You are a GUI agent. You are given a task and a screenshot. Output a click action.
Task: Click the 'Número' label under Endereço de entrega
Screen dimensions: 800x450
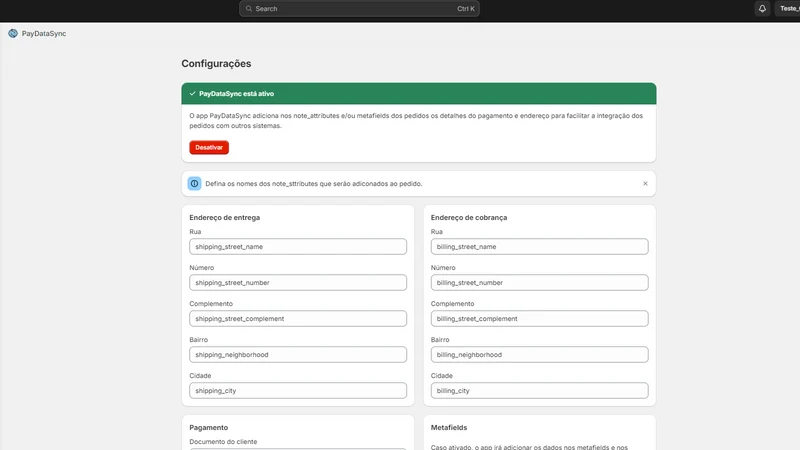pos(202,268)
